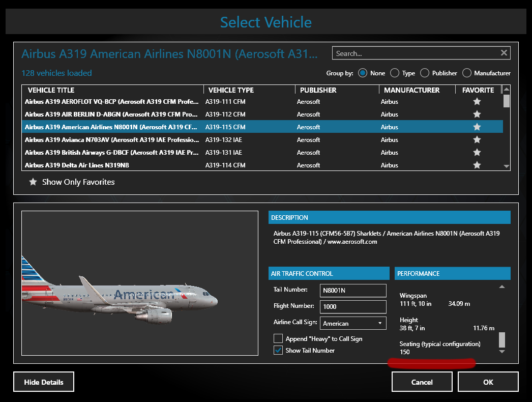The image size is (532, 402).
Task: Click favorite star on American Airlines N8001N row
Action: click(x=477, y=127)
